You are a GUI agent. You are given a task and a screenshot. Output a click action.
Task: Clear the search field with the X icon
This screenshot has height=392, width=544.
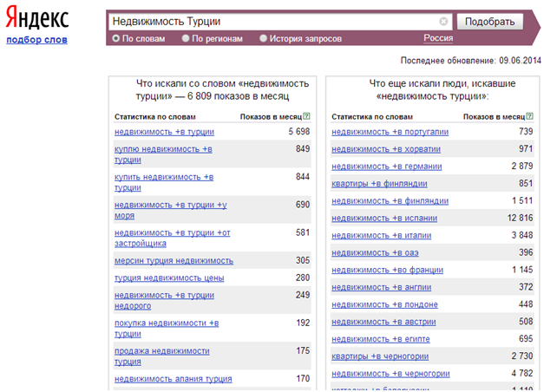point(443,22)
